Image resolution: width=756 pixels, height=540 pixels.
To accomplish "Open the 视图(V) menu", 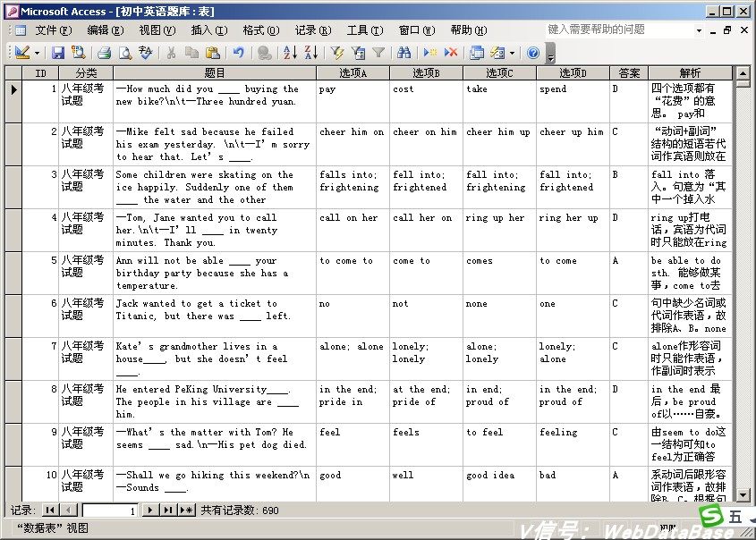I will (x=157, y=30).
